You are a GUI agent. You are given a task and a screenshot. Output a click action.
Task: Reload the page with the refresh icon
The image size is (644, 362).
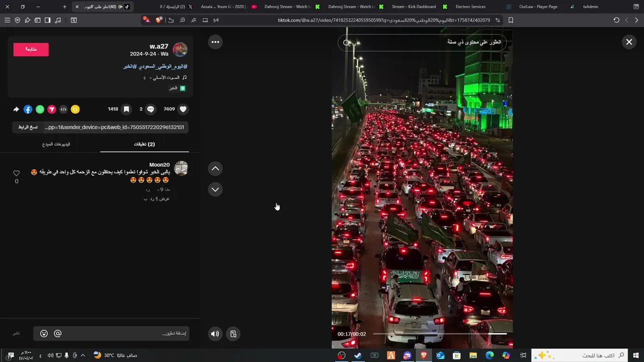(616, 20)
